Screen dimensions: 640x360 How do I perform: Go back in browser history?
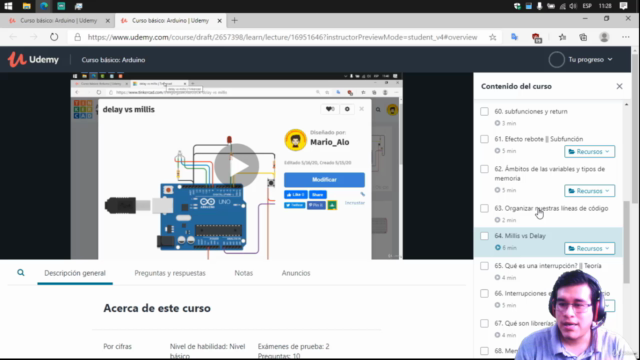(x=13, y=37)
